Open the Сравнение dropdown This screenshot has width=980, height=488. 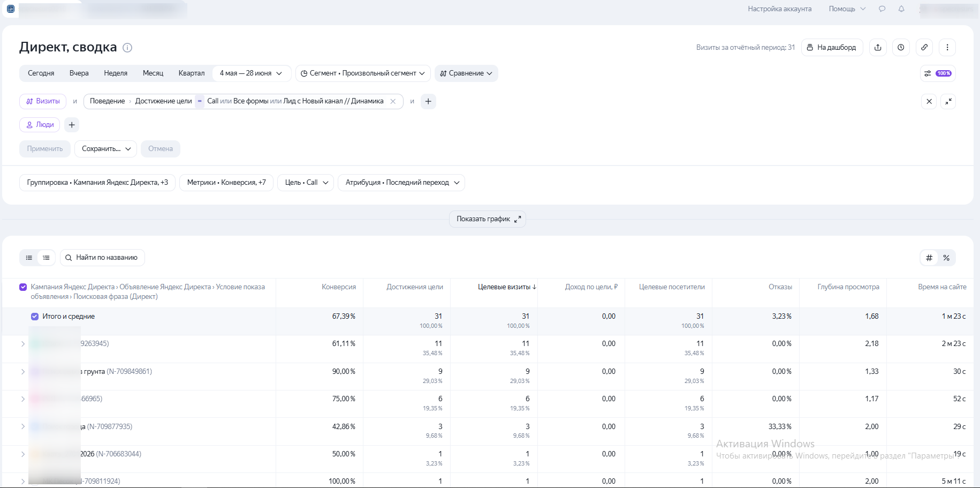coord(466,73)
